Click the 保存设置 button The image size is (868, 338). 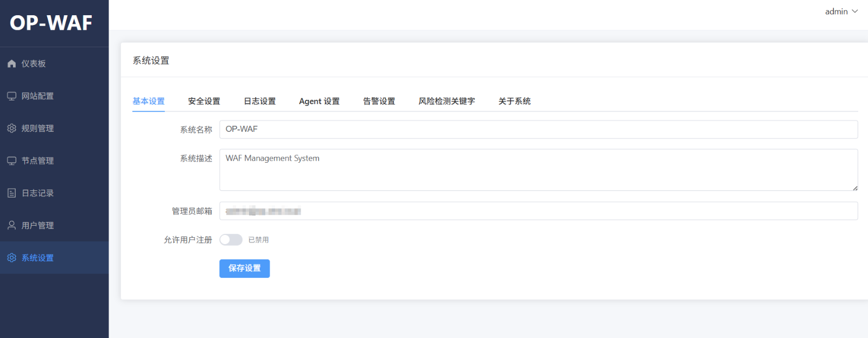point(244,269)
